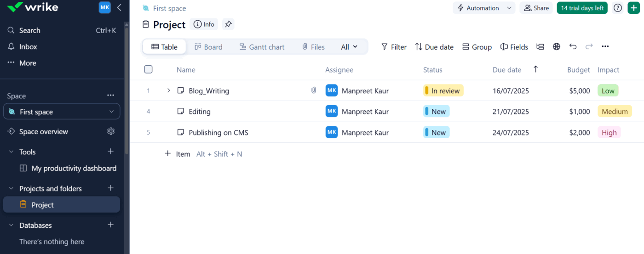Screen dimensions: 644x254
Task: Select all rows checkbox in header
Action: 148,69
